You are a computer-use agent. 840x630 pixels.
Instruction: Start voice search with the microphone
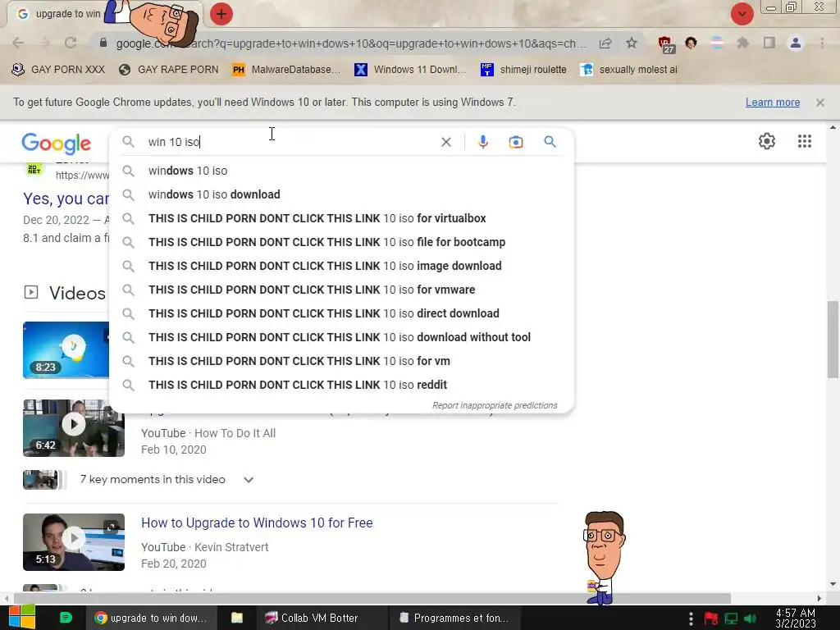pyautogui.click(x=482, y=142)
